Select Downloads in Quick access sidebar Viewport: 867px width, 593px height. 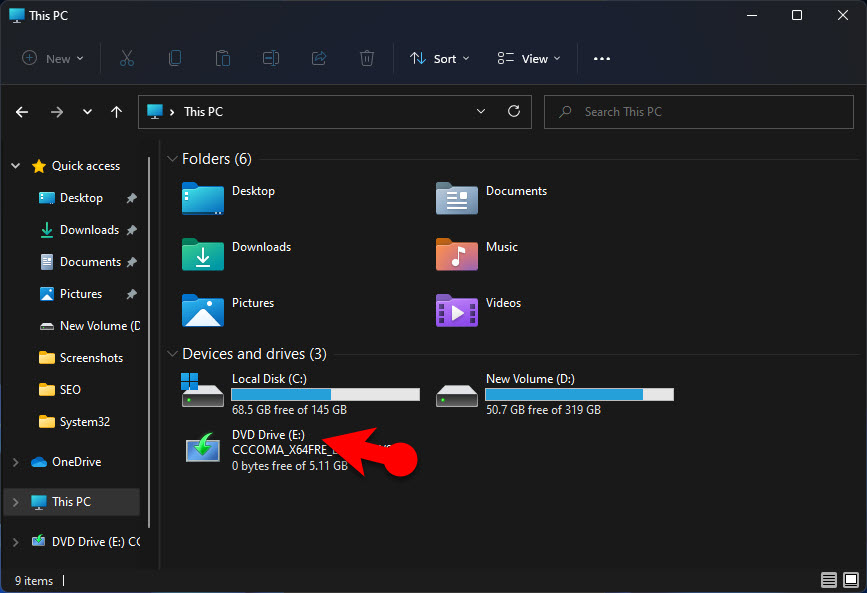(x=89, y=230)
